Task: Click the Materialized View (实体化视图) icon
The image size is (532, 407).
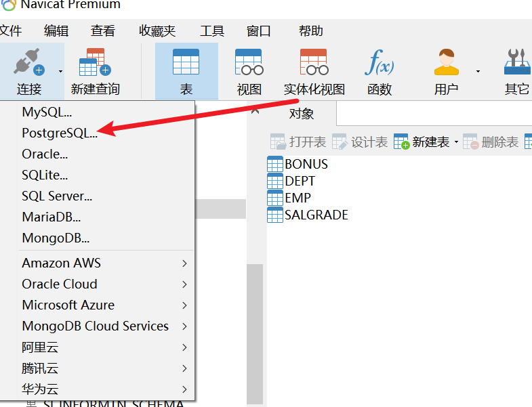Action: tap(314, 63)
